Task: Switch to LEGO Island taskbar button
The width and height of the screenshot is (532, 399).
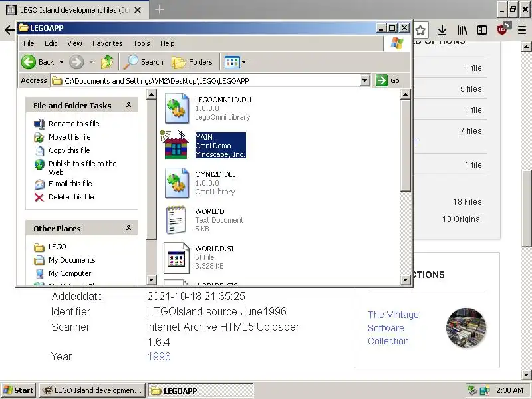Action: click(x=92, y=390)
